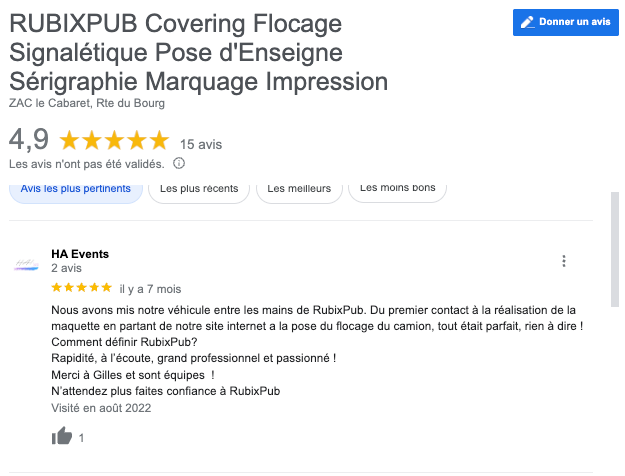
Task: Click the info icon beside unvalidated reviews notice
Action: pyautogui.click(x=179, y=163)
